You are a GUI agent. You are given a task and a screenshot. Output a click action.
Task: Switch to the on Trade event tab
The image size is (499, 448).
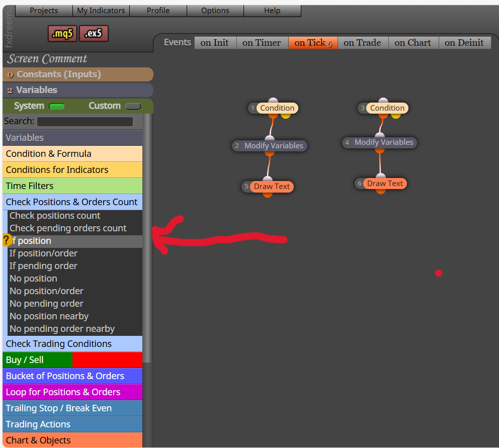coord(362,43)
